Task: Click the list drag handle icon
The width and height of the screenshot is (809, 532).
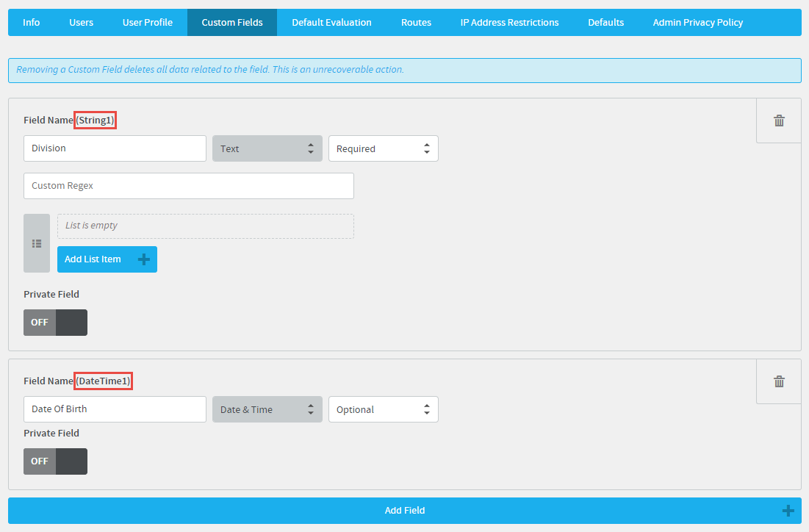Action: 37,243
